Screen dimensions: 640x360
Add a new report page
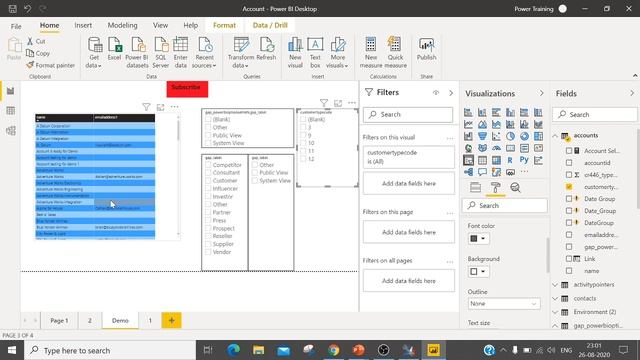click(171, 320)
